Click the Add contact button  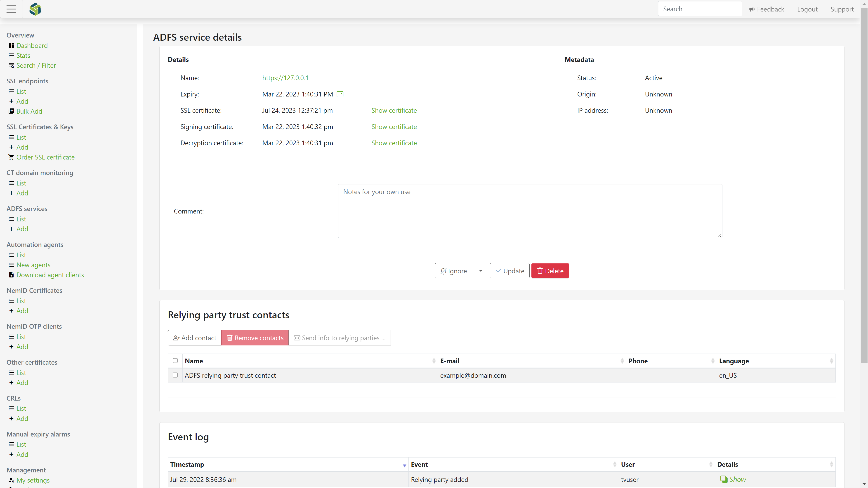click(194, 338)
